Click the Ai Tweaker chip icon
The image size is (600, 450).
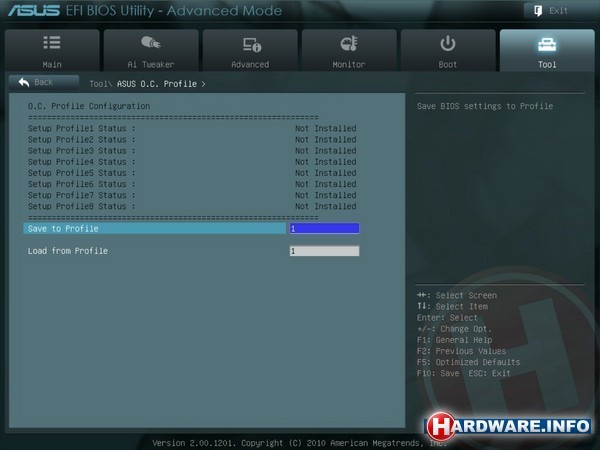pos(151,42)
